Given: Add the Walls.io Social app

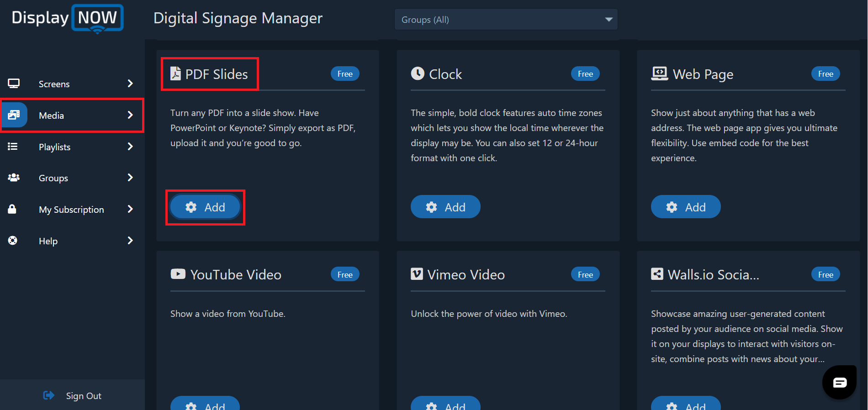Looking at the screenshot, I should pos(686,404).
